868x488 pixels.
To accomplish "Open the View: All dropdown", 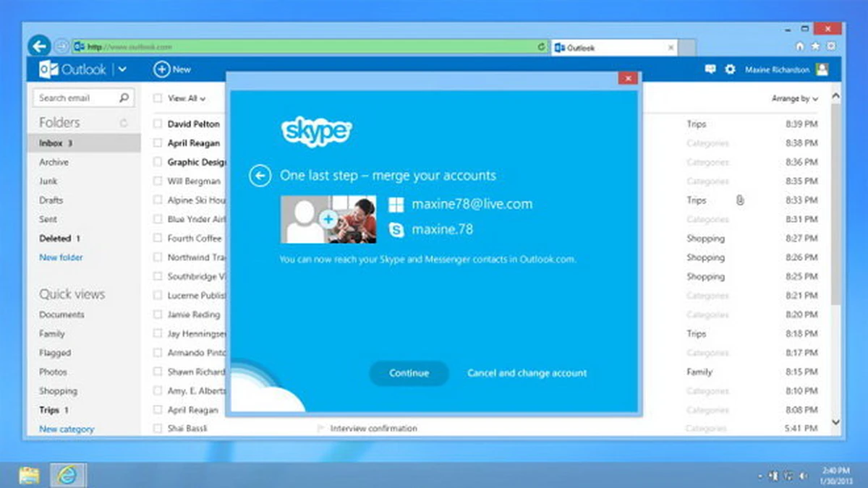I will point(187,98).
